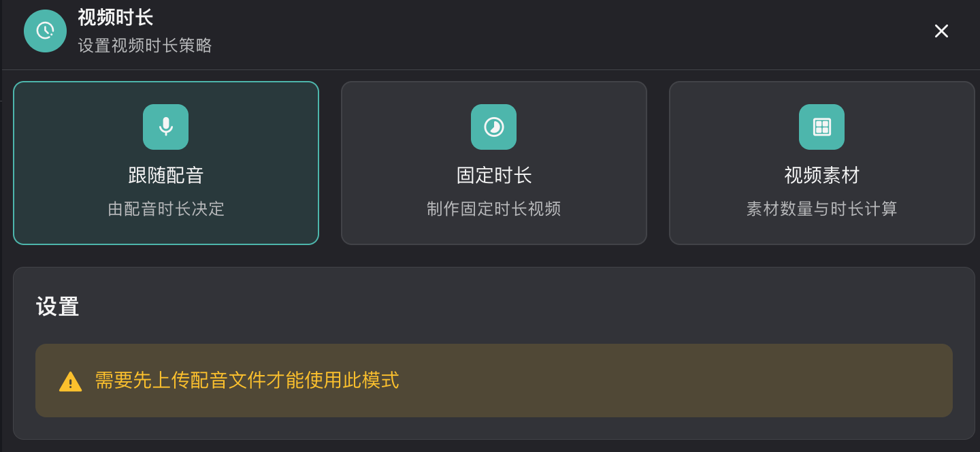This screenshot has width=980, height=452.
Task: Click the half-circle duration icon on 固定时长 card
Action: coord(493,127)
